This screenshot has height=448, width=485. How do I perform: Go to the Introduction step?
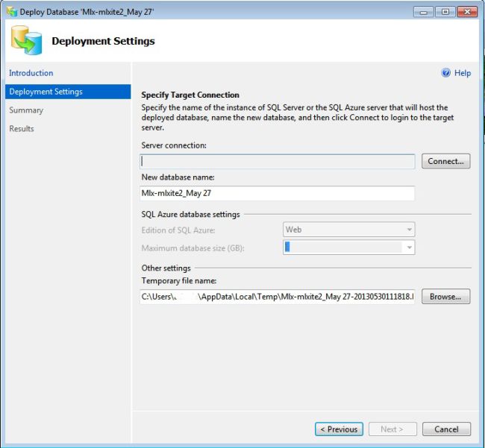31,73
